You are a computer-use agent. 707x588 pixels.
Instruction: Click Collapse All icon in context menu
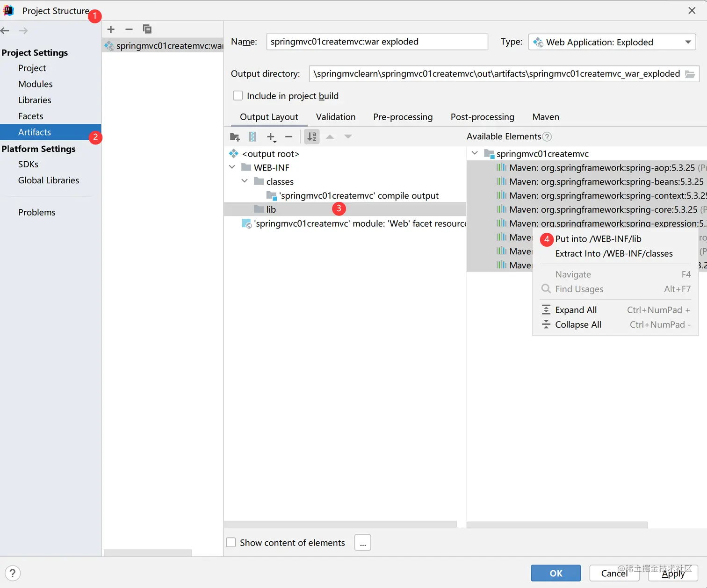(x=546, y=324)
